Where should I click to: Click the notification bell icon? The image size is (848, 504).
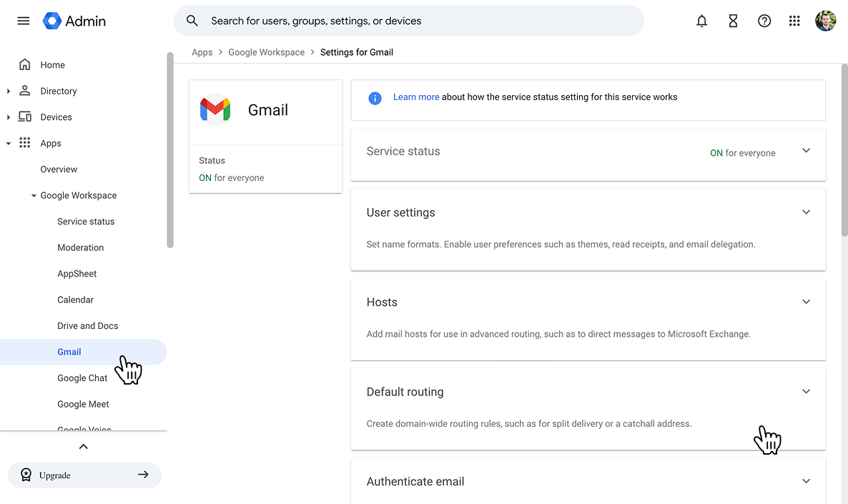click(701, 21)
